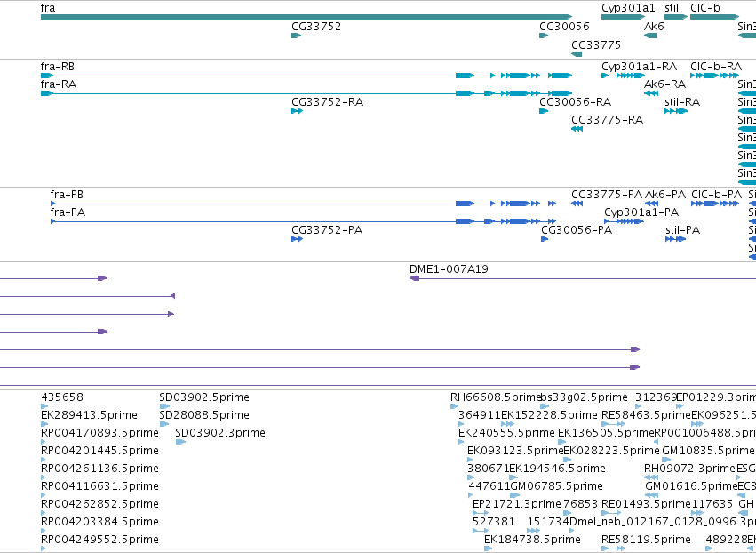Click protein stil-PA
The image size is (756, 553).
click(675, 239)
